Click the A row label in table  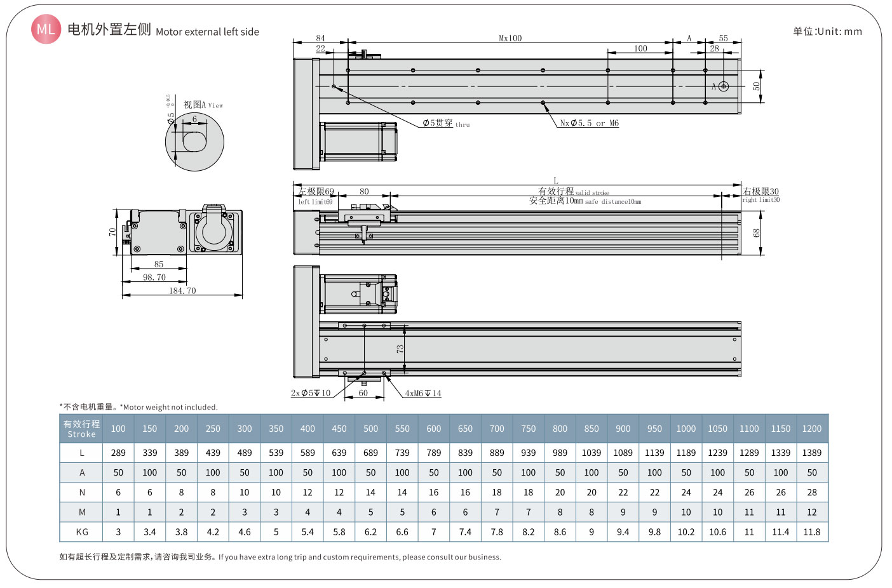[x=82, y=472]
